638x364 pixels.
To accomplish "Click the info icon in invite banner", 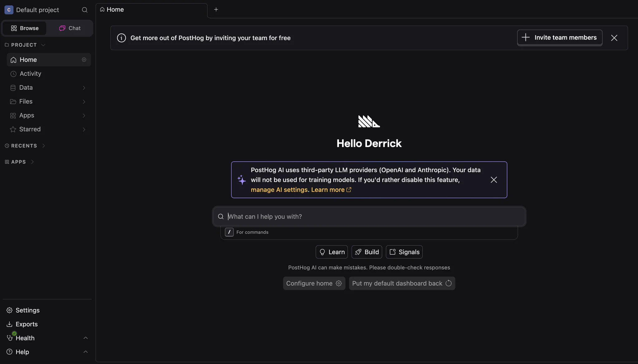I will pos(121,38).
